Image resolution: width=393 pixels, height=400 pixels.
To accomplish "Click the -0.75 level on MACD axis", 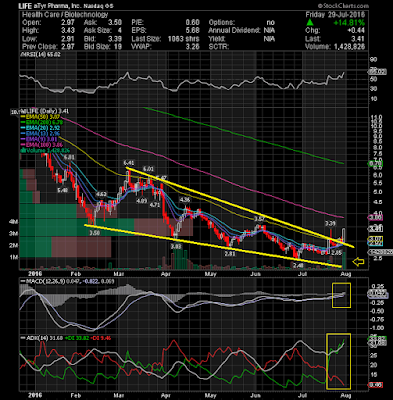I will (x=377, y=319).
